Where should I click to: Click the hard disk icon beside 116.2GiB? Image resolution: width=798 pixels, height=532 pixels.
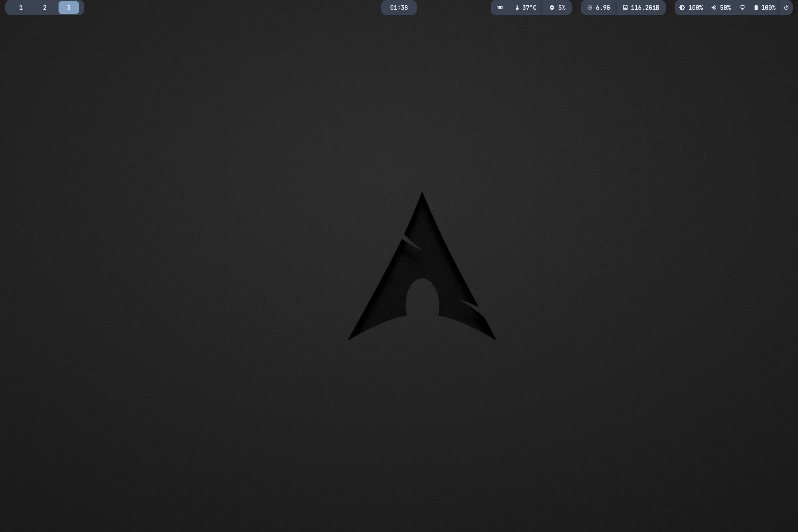(625, 7)
